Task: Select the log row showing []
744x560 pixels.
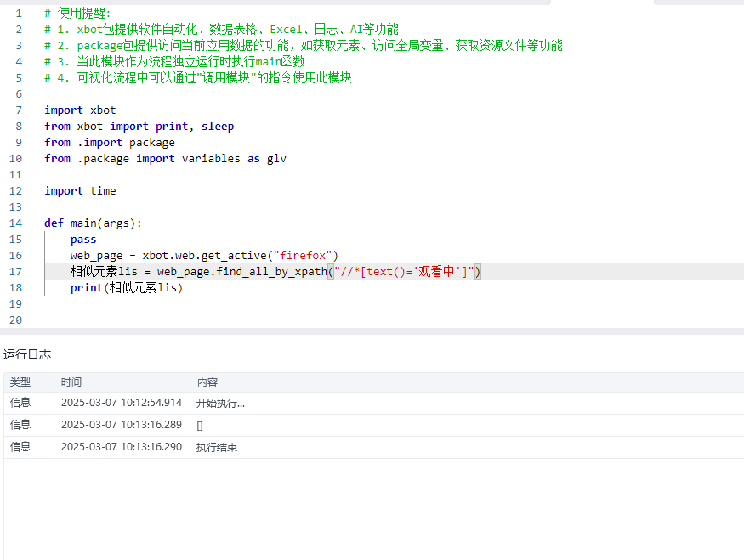Action: point(200,425)
